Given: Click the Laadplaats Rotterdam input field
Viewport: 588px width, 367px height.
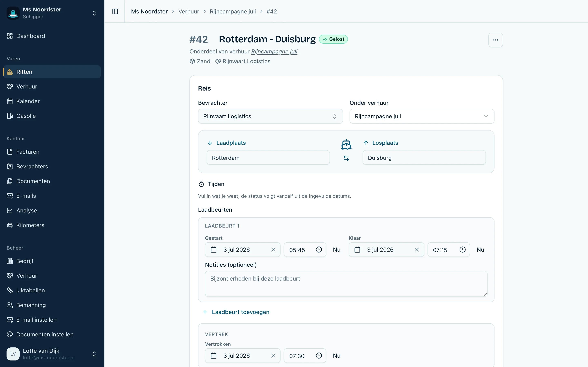Looking at the screenshot, I should 268,158.
